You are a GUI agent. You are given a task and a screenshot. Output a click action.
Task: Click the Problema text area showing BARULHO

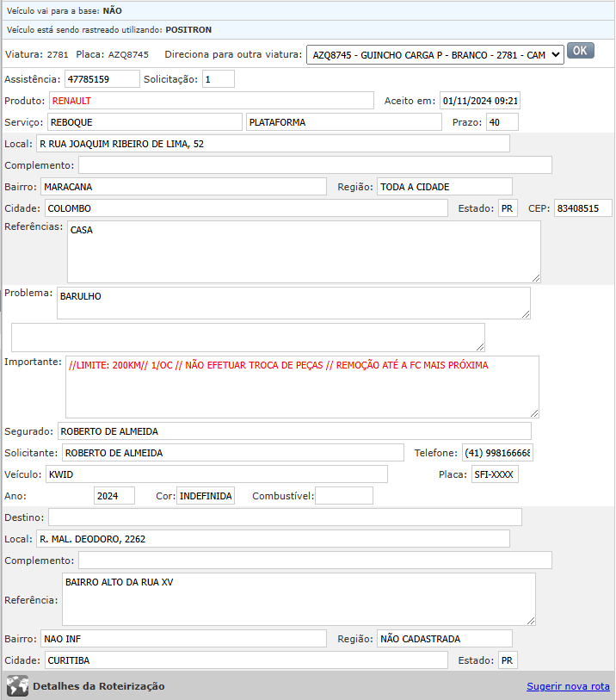coord(293,303)
